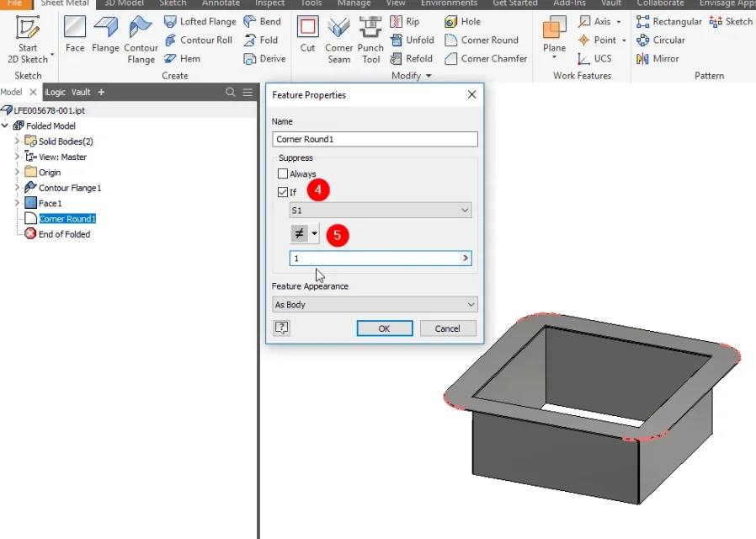Viewport: 756px width, 539px height.
Task: Select the Contour Flange tool
Action: tap(141, 40)
